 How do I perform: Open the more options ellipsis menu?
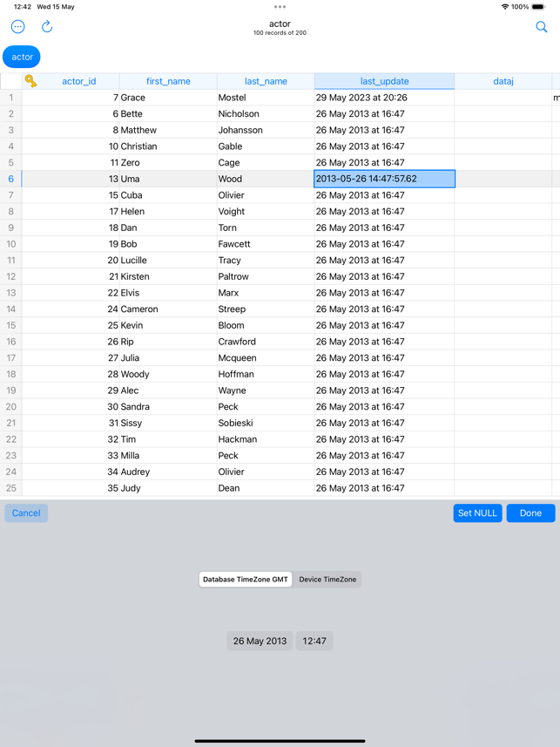[17, 27]
